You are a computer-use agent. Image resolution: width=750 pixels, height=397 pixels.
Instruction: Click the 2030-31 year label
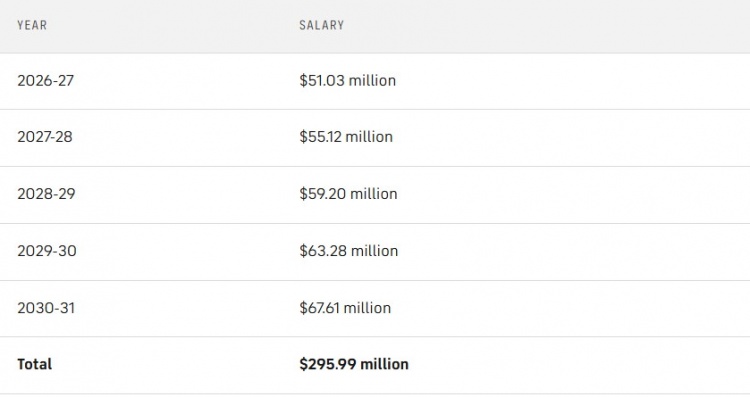pos(46,308)
